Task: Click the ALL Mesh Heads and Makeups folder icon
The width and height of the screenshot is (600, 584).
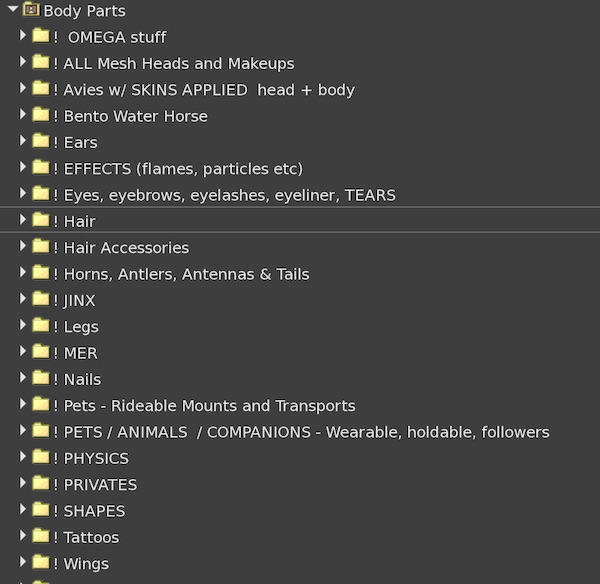Action: 41,62
